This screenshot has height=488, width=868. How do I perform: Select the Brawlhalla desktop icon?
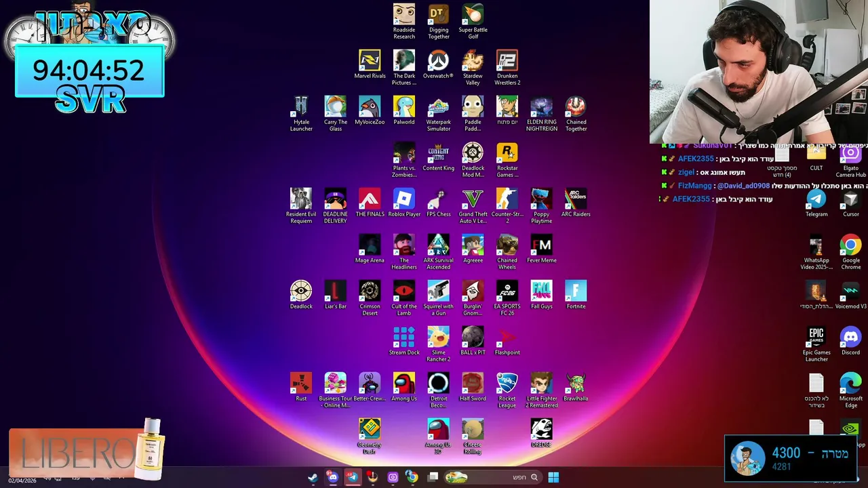coord(576,387)
